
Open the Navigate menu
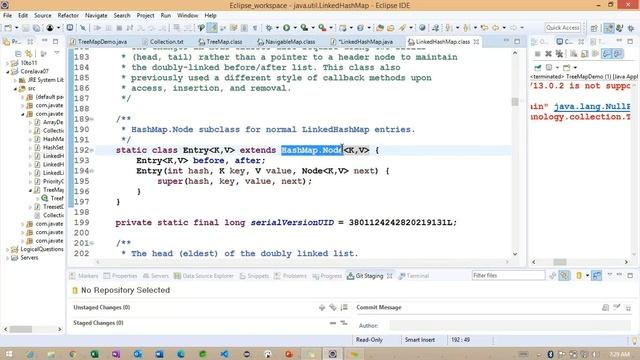click(x=96, y=16)
